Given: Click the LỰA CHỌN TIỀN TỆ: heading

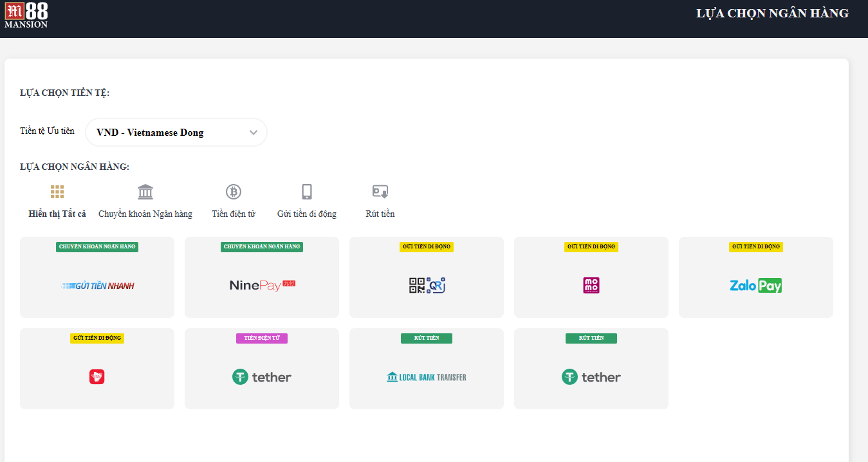Looking at the screenshot, I should click(x=65, y=93).
